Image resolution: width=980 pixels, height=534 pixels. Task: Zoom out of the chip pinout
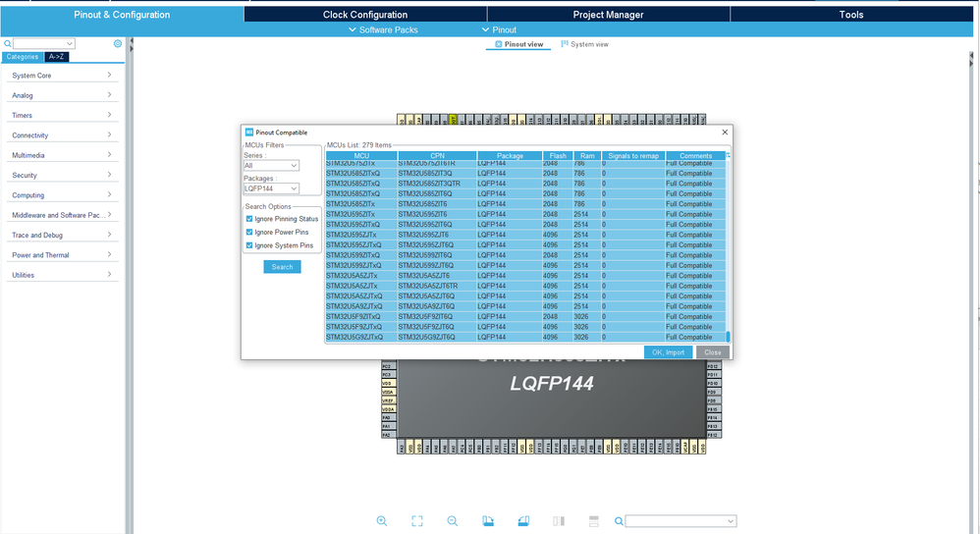[453, 521]
